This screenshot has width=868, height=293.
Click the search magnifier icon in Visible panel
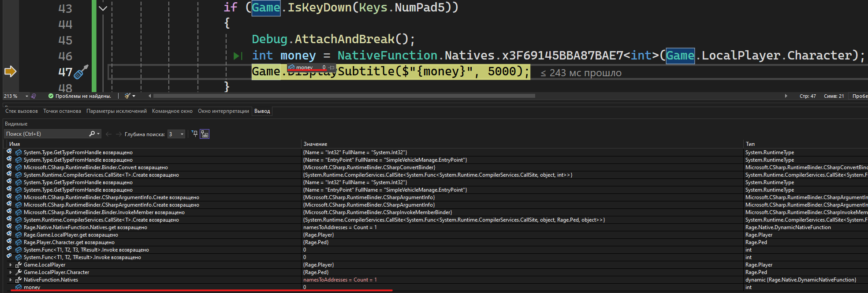tap(92, 134)
